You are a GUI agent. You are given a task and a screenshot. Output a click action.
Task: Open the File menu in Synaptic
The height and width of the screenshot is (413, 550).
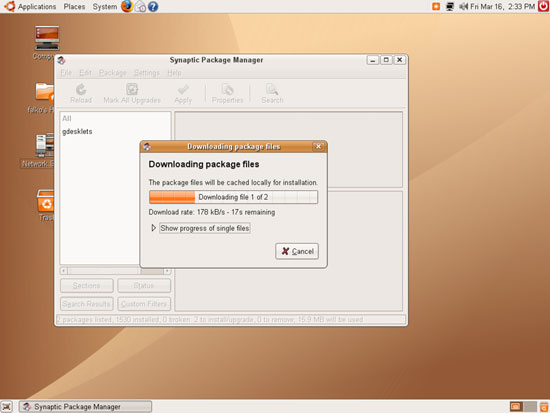(66, 73)
